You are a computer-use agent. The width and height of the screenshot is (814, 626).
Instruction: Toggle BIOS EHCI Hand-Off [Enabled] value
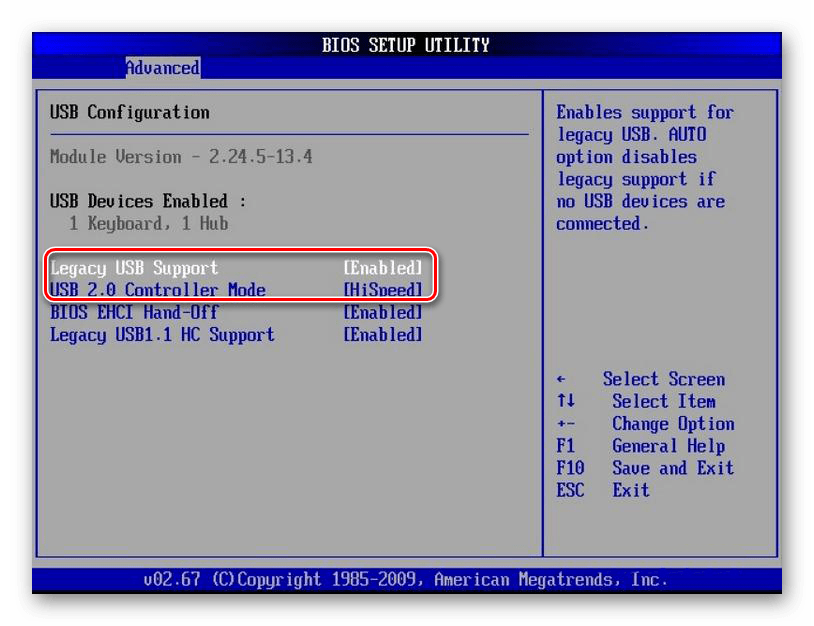click(x=382, y=312)
